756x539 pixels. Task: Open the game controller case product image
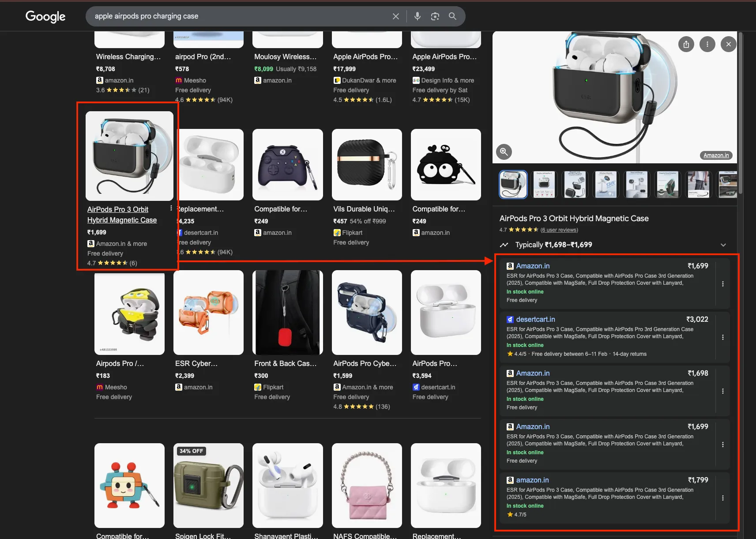(x=288, y=165)
